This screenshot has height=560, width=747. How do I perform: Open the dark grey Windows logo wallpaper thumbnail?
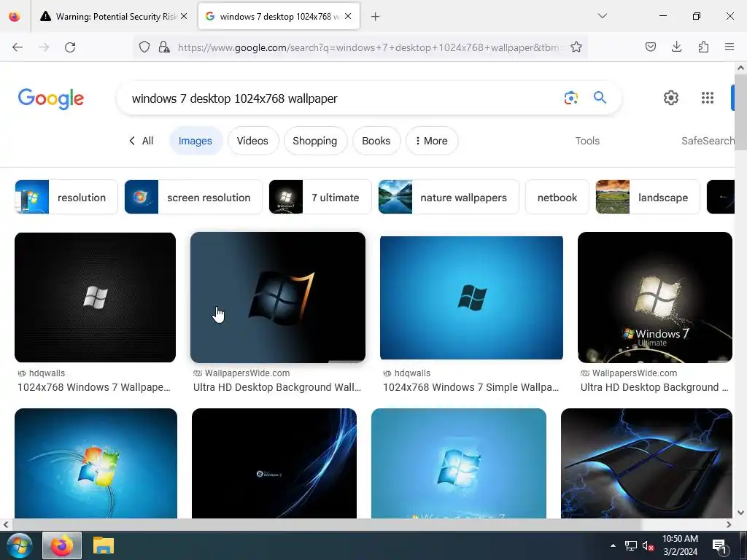point(96,297)
